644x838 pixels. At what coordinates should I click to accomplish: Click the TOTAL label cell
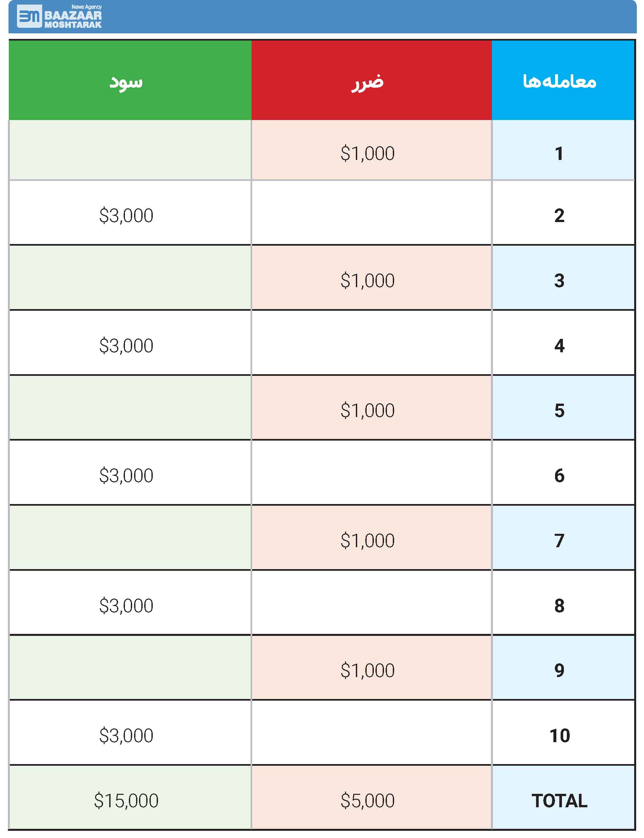point(563,797)
